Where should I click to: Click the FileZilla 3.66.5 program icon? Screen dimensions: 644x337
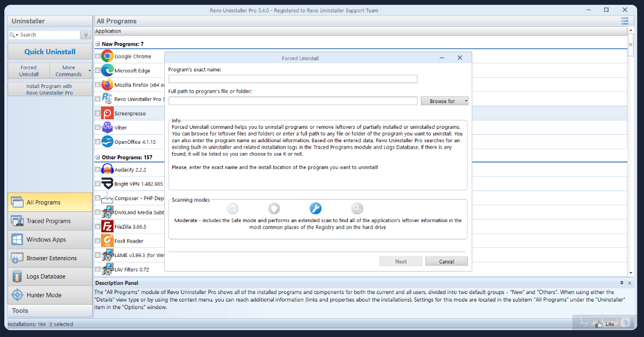point(107,226)
